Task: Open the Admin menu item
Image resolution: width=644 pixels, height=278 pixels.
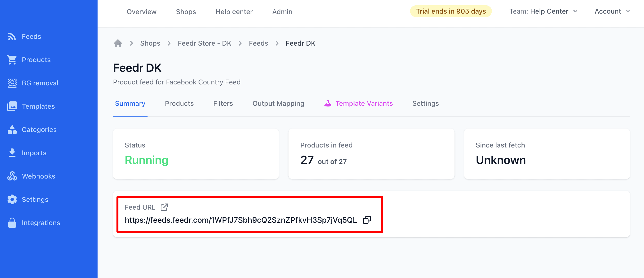Action: (x=282, y=11)
